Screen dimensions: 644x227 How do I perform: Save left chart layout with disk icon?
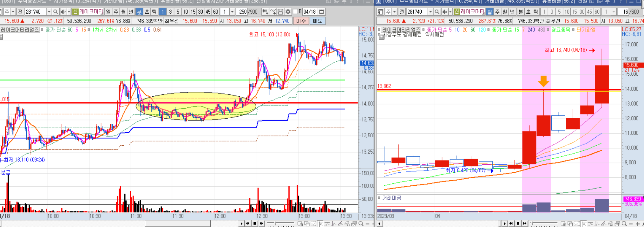(x=280, y=12)
